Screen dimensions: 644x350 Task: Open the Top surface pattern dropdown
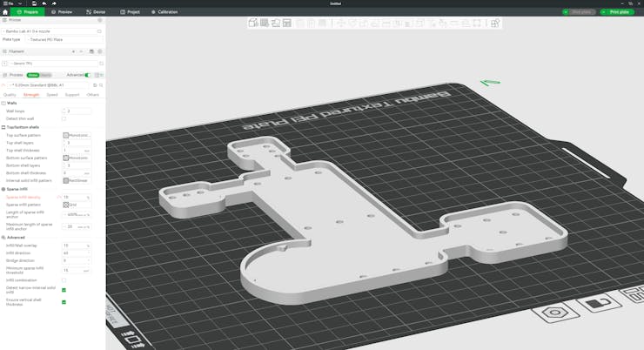(77, 136)
